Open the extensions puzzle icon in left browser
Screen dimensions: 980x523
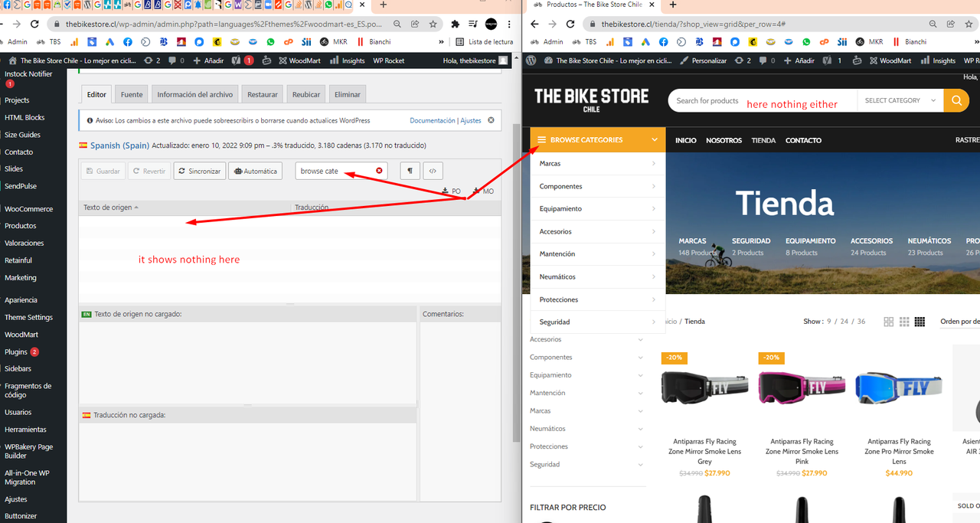tap(456, 24)
